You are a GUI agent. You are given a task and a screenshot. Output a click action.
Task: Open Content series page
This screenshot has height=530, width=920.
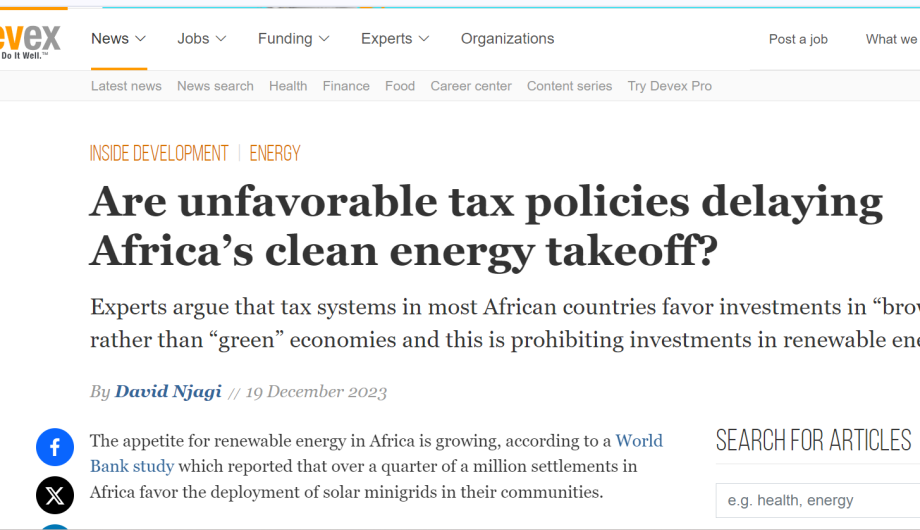569,86
